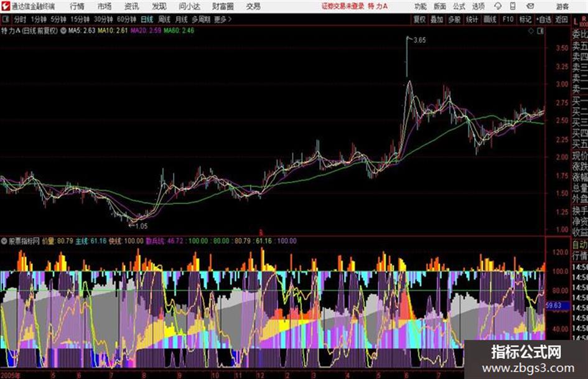Switch to 5分钟 chart period

(58, 19)
